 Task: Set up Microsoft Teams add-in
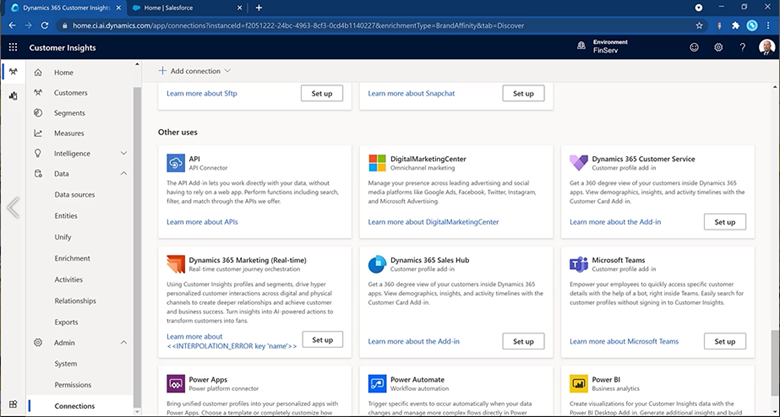725,341
